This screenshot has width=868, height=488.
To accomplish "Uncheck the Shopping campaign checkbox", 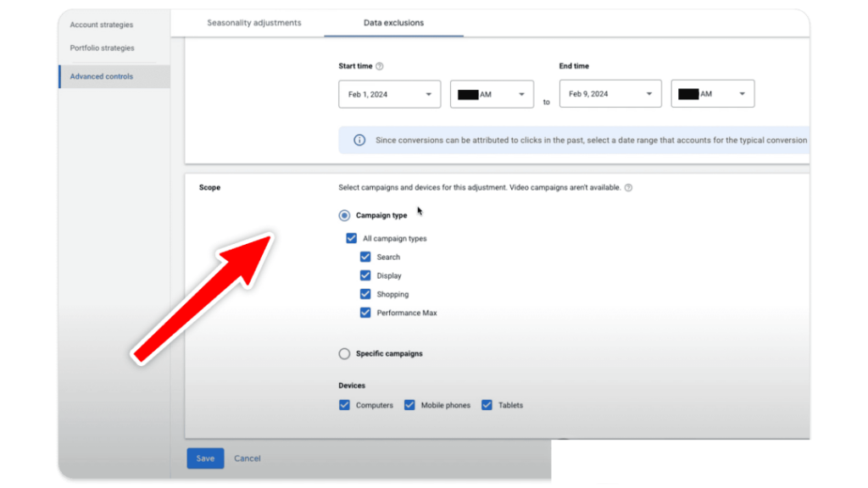I will 364,294.
